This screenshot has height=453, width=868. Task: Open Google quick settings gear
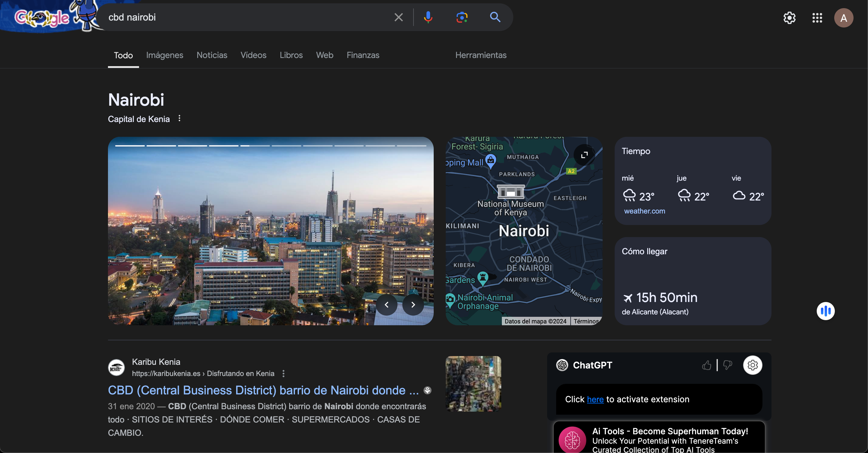click(789, 18)
